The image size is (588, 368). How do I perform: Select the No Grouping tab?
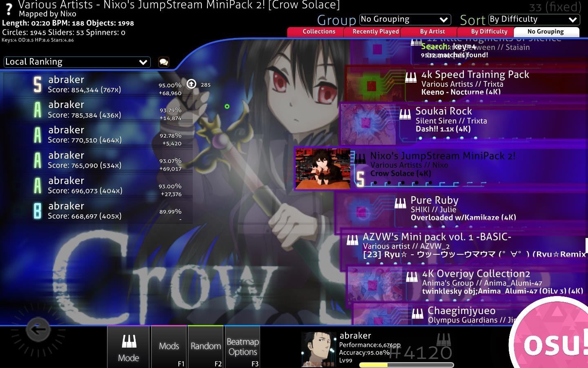[x=546, y=32]
